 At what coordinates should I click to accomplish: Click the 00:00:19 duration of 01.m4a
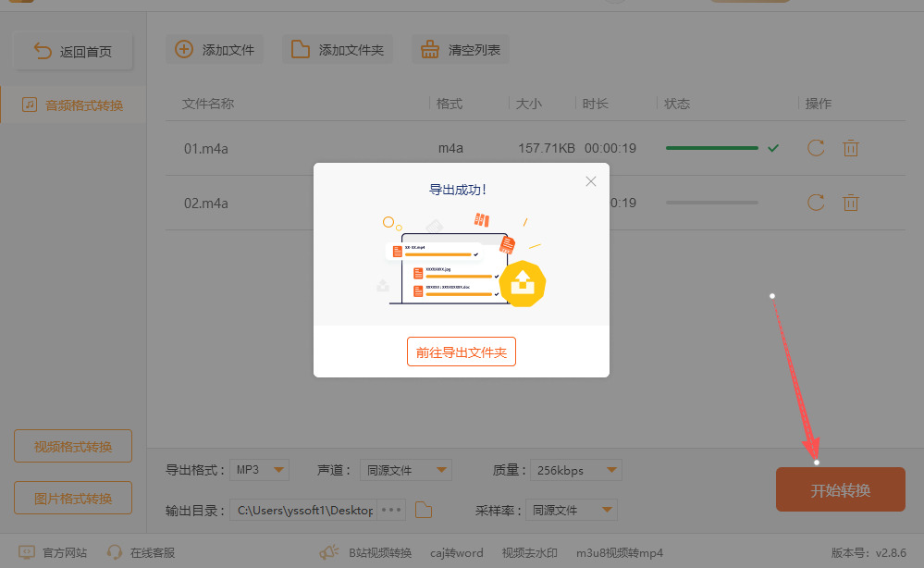610,149
